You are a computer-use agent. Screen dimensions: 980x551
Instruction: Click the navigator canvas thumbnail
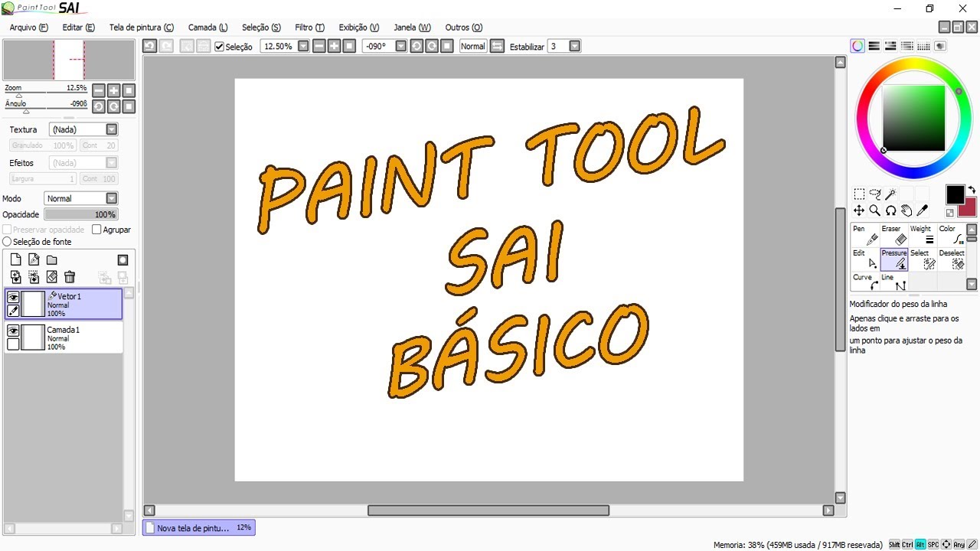tap(69, 60)
